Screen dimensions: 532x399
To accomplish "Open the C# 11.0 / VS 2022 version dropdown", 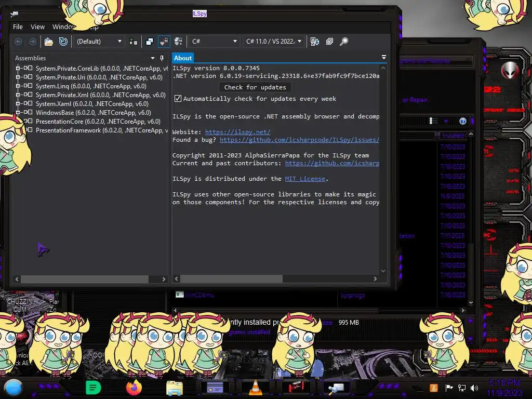I will [273, 42].
